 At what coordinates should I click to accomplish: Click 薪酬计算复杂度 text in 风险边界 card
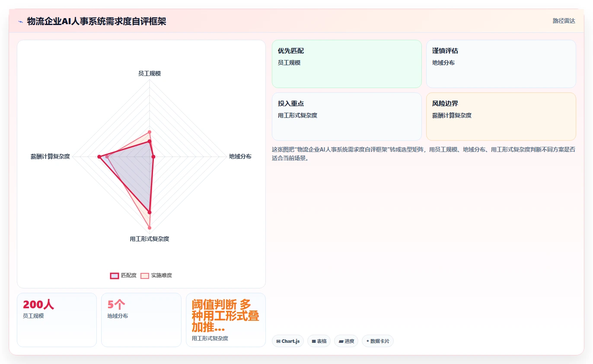(452, 116)
